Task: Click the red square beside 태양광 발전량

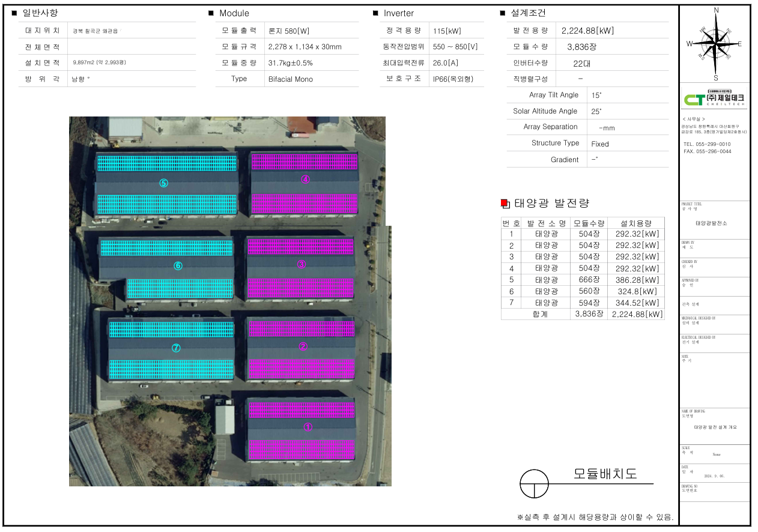Action: 505,204
